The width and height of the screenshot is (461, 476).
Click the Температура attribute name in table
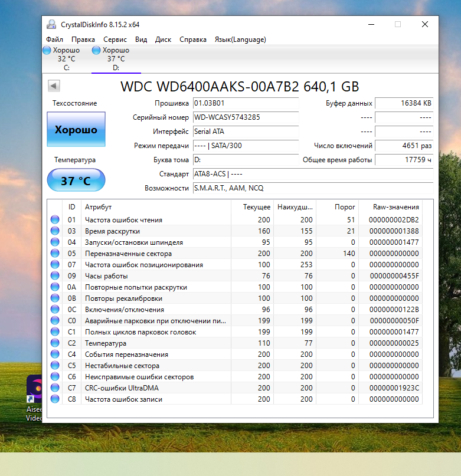click(106, 343)
